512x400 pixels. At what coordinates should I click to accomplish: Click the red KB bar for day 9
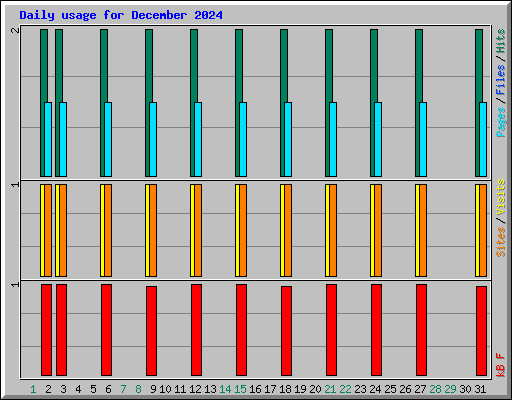click(151, 331)
